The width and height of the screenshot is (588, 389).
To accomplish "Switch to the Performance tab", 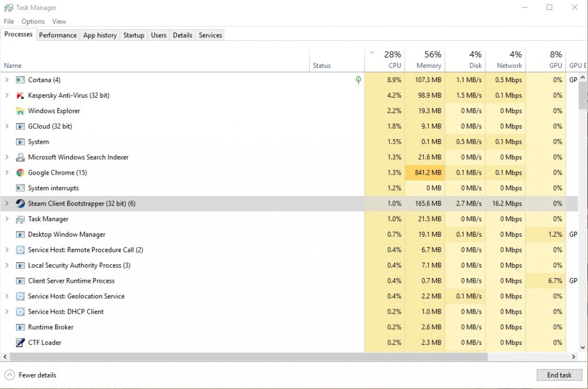I will pos(58,35).
